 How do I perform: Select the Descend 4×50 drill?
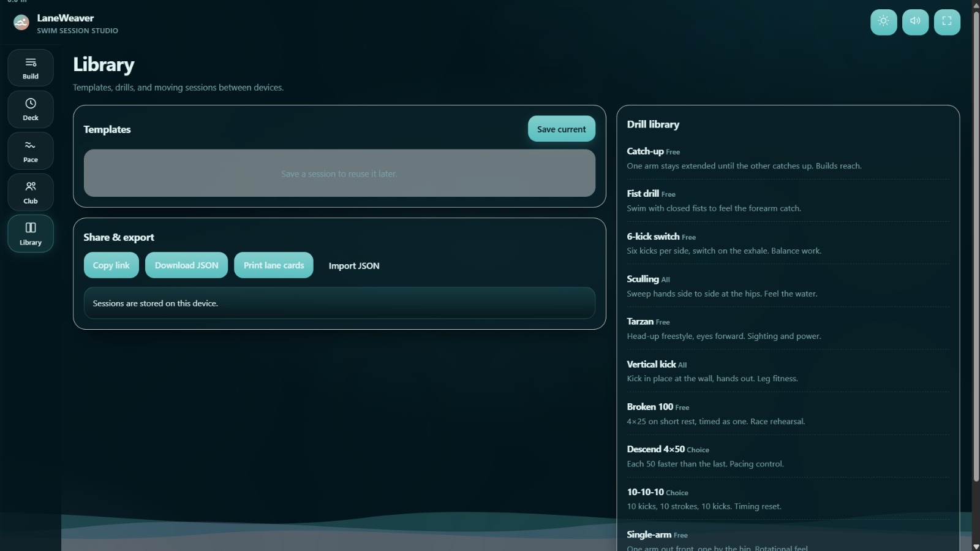[788, 456]
